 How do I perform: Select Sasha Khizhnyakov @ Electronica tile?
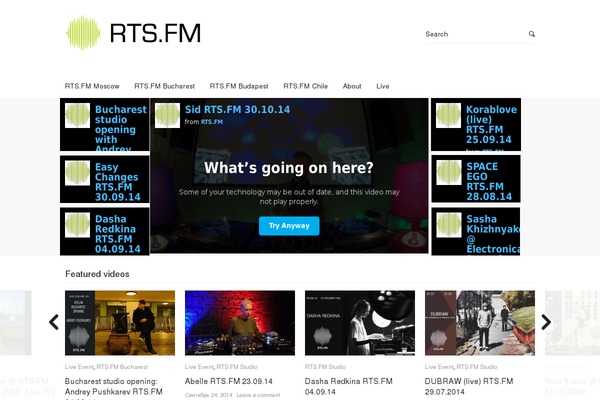476,232
